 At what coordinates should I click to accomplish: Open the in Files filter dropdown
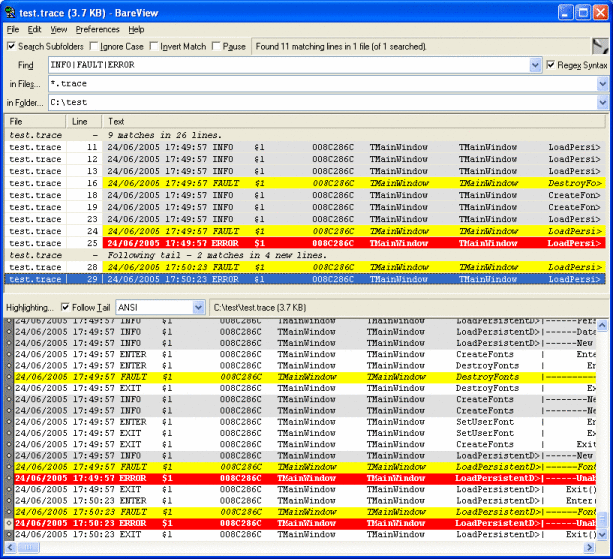(x=603, y=84)
